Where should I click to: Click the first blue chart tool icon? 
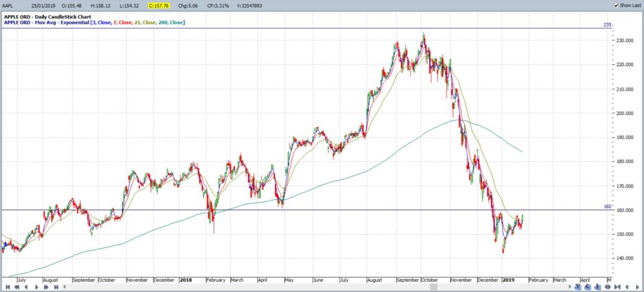(579, 287)
